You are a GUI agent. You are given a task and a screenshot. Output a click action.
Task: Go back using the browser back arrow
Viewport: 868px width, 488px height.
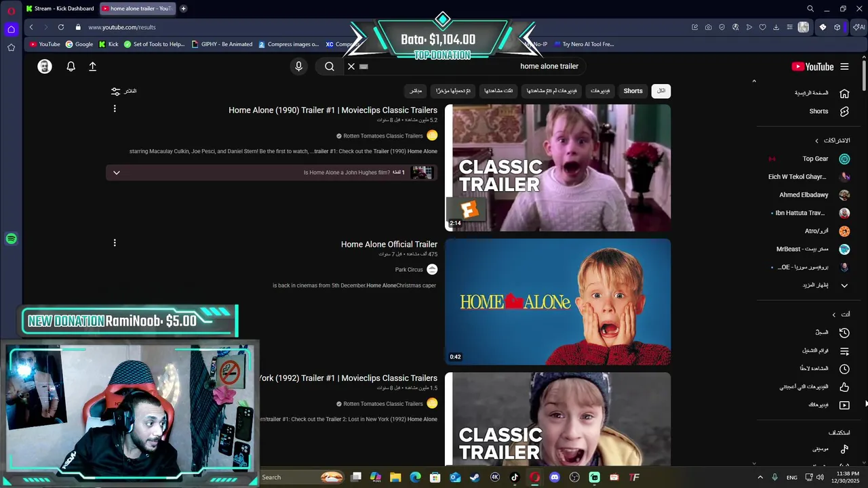coord(31,27)
